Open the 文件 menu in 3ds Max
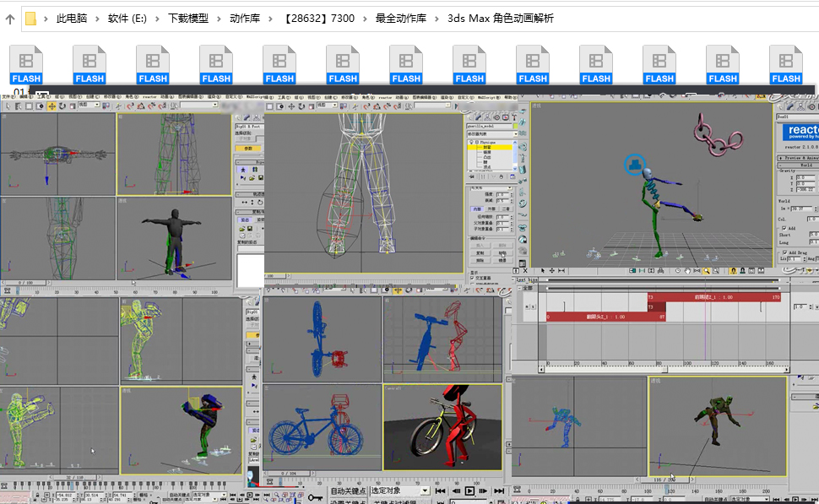The width and height of the screenshot is (819, 504). coord(7,97)
